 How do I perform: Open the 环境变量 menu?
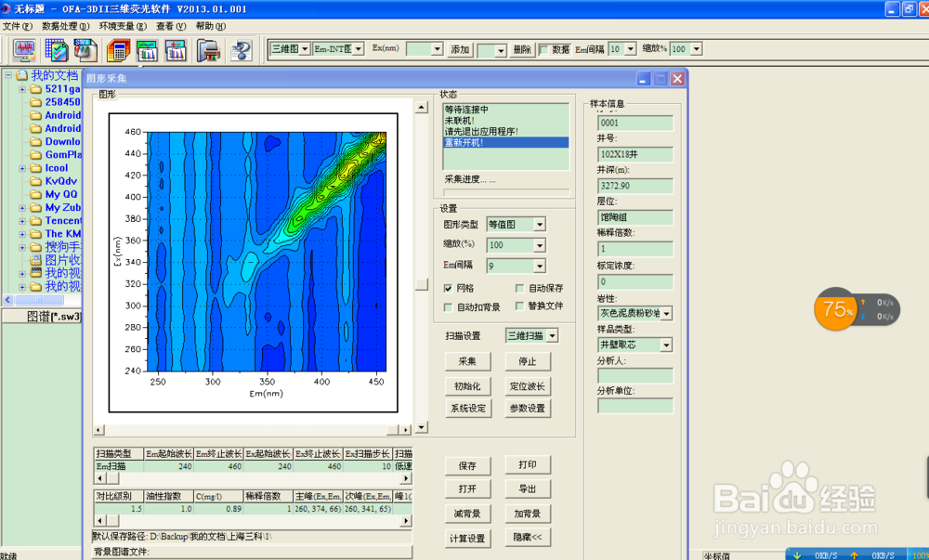coord(117,27)
